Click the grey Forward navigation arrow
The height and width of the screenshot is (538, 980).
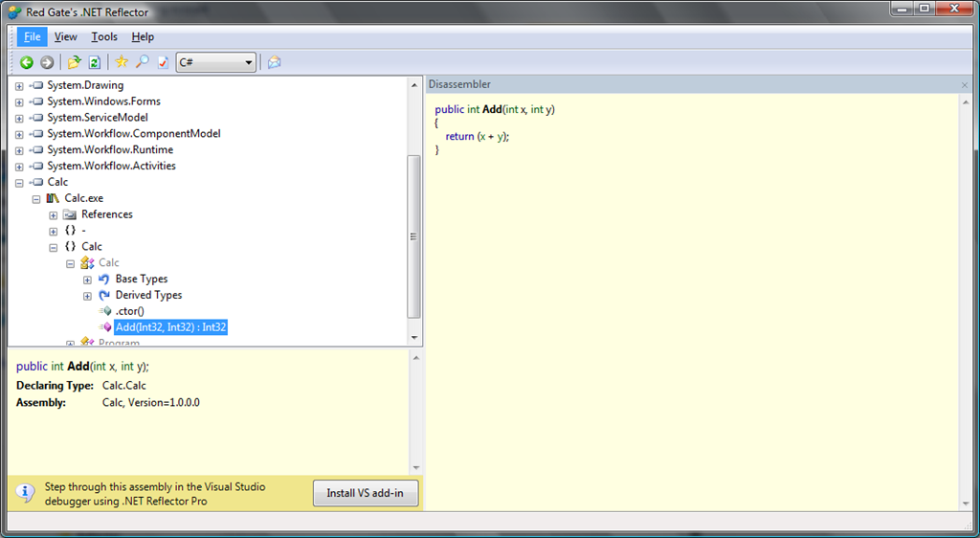click(47, 62)
